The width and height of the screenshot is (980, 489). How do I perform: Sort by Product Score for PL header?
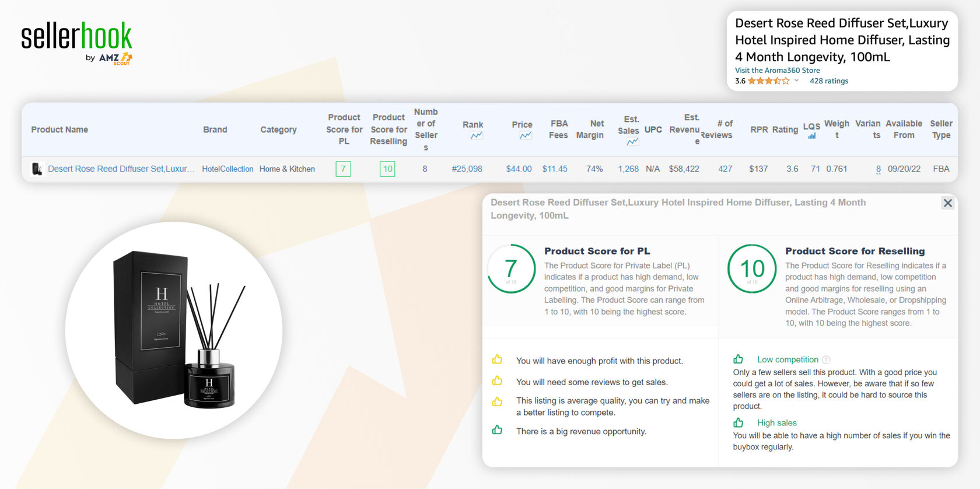[x=344, y=130]
